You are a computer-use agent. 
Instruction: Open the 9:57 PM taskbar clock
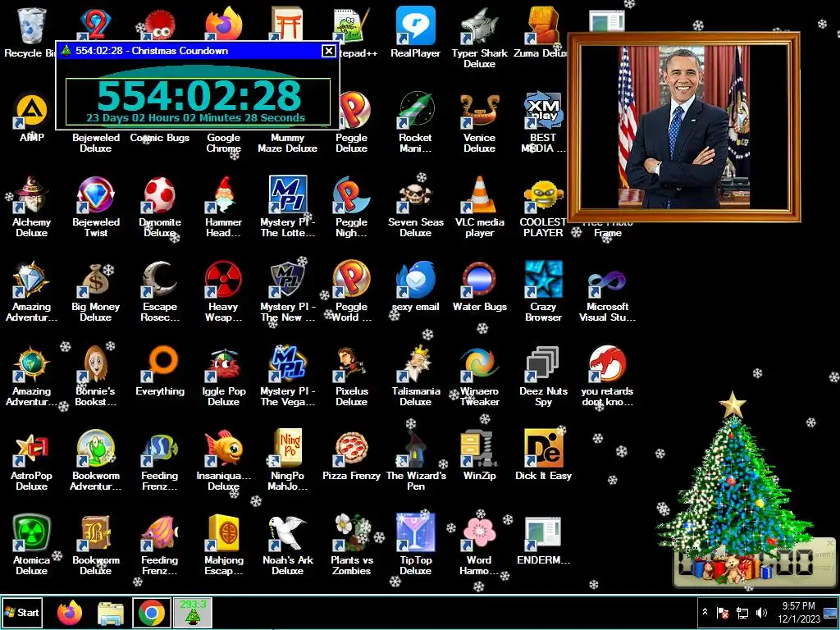point(799,612)
